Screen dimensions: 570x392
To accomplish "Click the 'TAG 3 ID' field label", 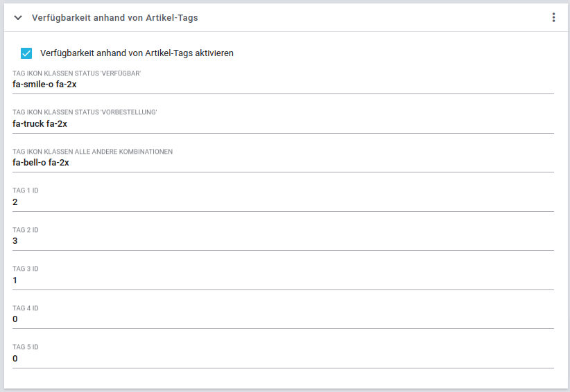I will coord(26,269).
